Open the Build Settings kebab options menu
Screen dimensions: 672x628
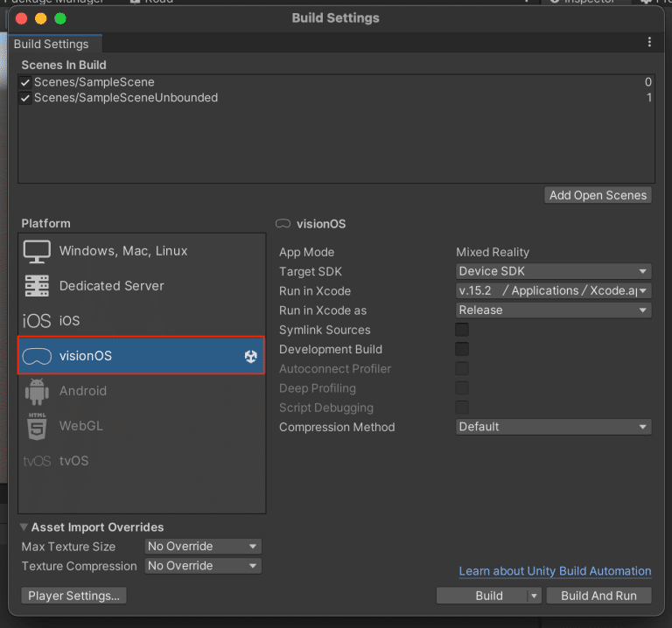coord(650,42)
